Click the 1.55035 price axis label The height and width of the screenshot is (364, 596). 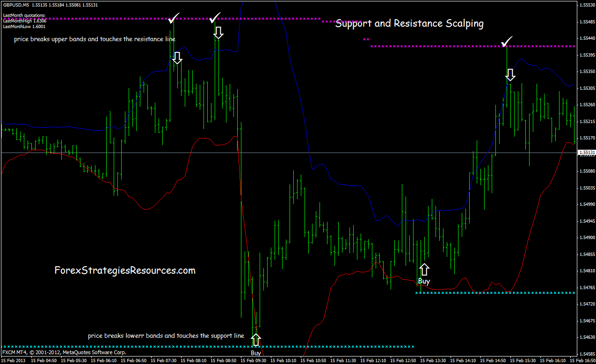(587, 188)
